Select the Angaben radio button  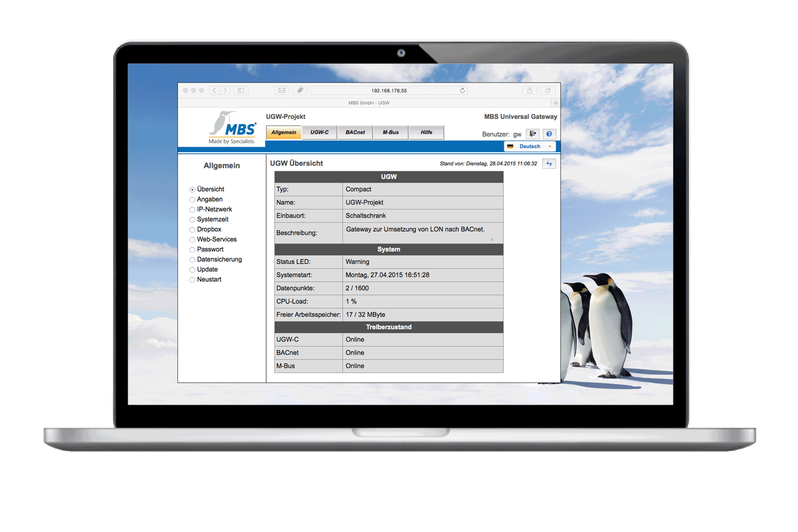click(192, 199)
